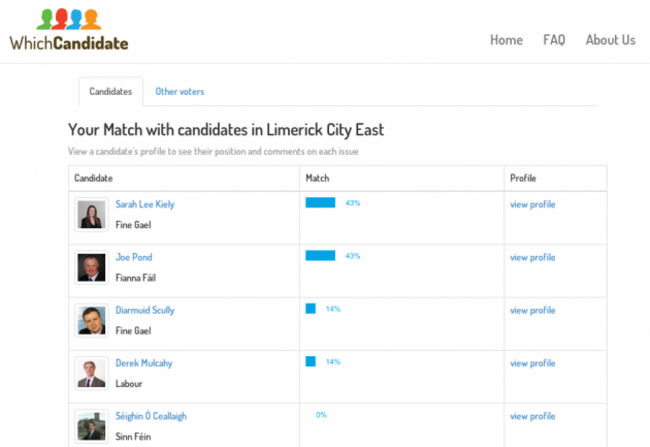View profile for Derek Mulcahy
Image resolution: width=650 pixels, height=447 pixels.
[x=532, y=363]
